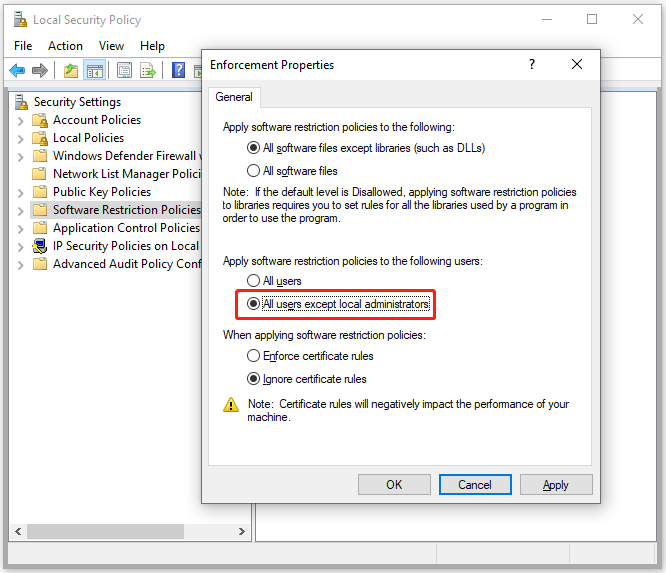Click the Account Policies folder icon
Screen dimensions: 666x573
pyautogui.click(x=40, y=120)
